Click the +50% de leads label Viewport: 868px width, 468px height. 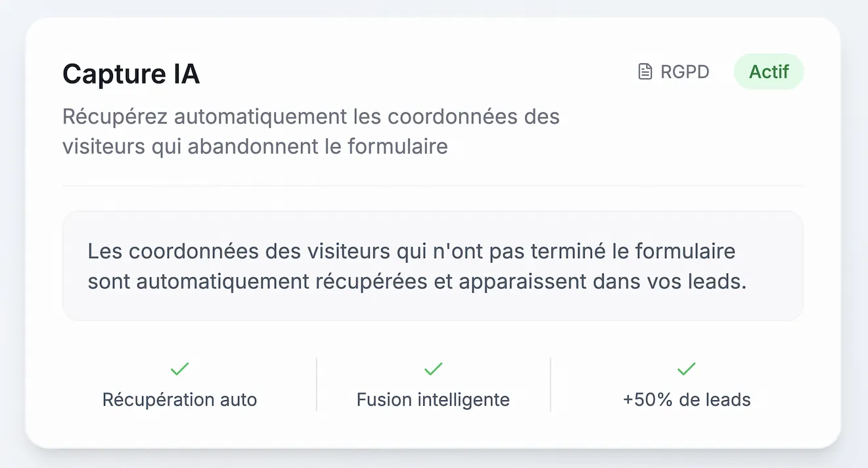pyautogui.click(x=686, y=399)
